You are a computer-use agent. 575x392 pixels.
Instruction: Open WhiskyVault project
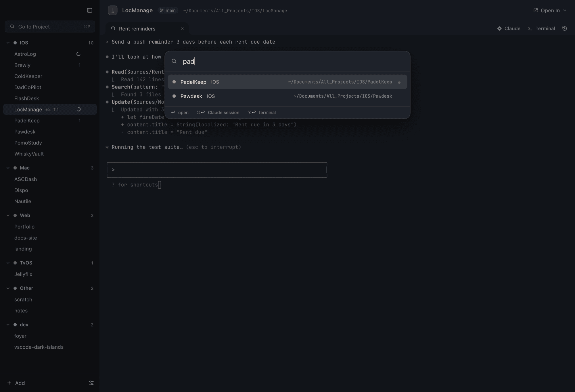click(x=50, y=154)
